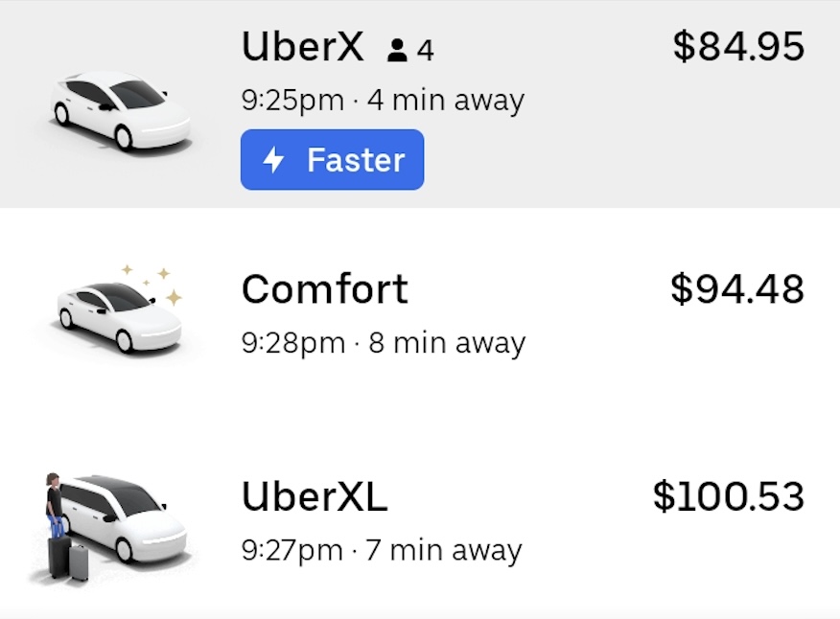Pick the UberXL ride title

[315, 496]
